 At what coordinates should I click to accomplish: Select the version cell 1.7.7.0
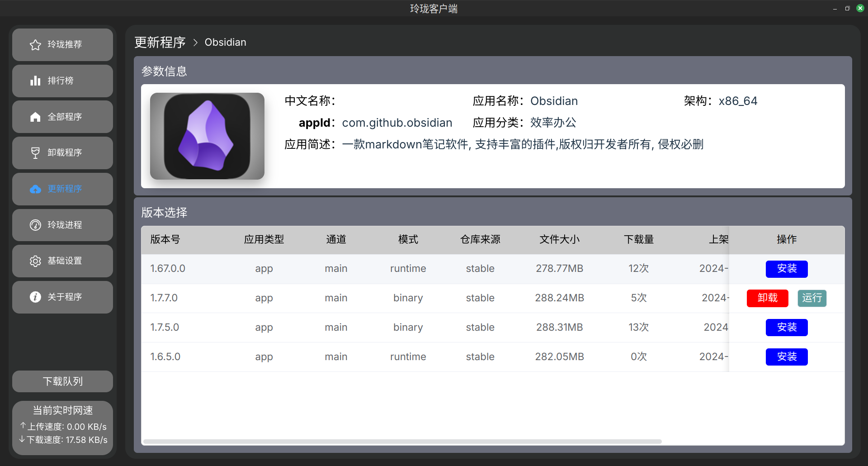pyautogui.click(x=164, y=298)
